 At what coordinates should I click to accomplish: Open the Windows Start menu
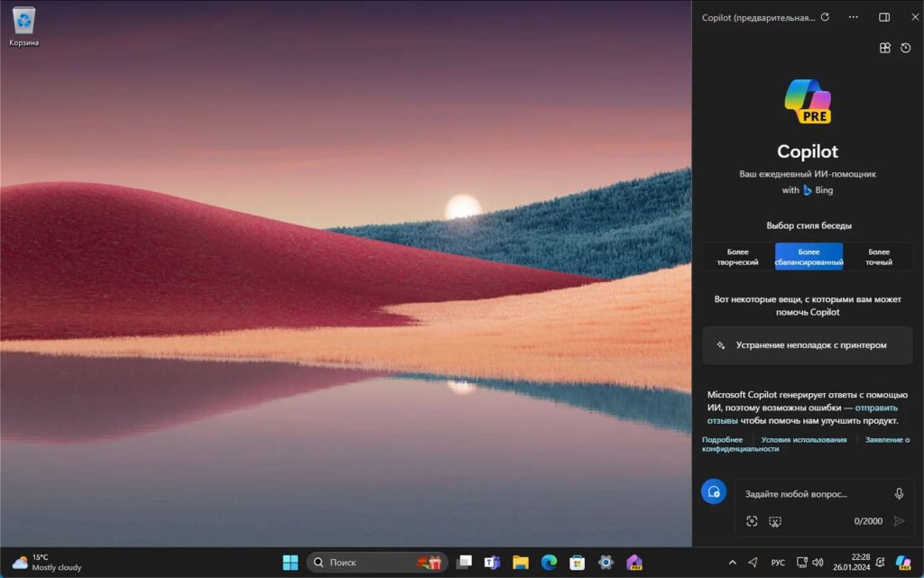point(291,563)
